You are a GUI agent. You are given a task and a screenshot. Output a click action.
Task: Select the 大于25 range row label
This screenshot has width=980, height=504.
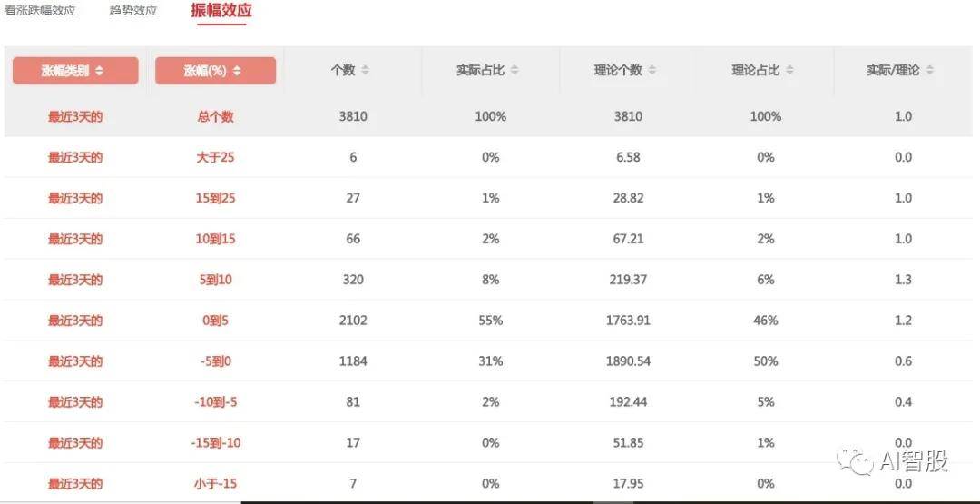point(215,157)
